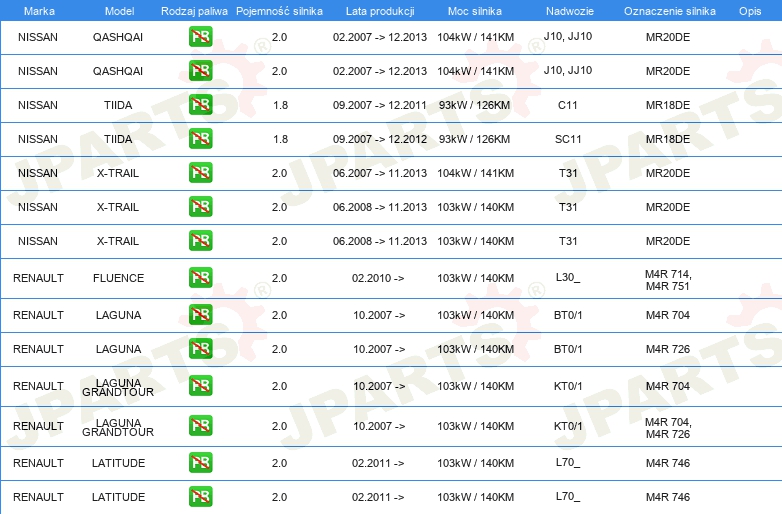Click 1.8 engine capacity in the SC11 row
This screenshot has height=514, width=782.
tap(280, 139)
